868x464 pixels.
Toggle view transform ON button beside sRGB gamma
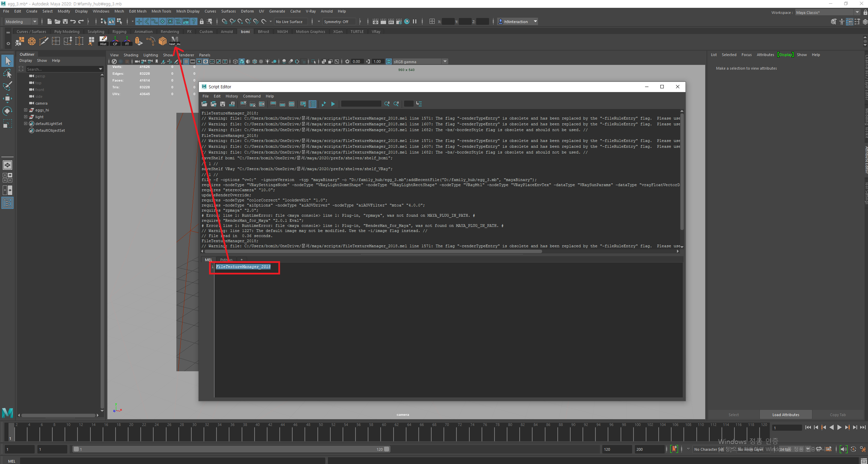[x=389, y=61]
